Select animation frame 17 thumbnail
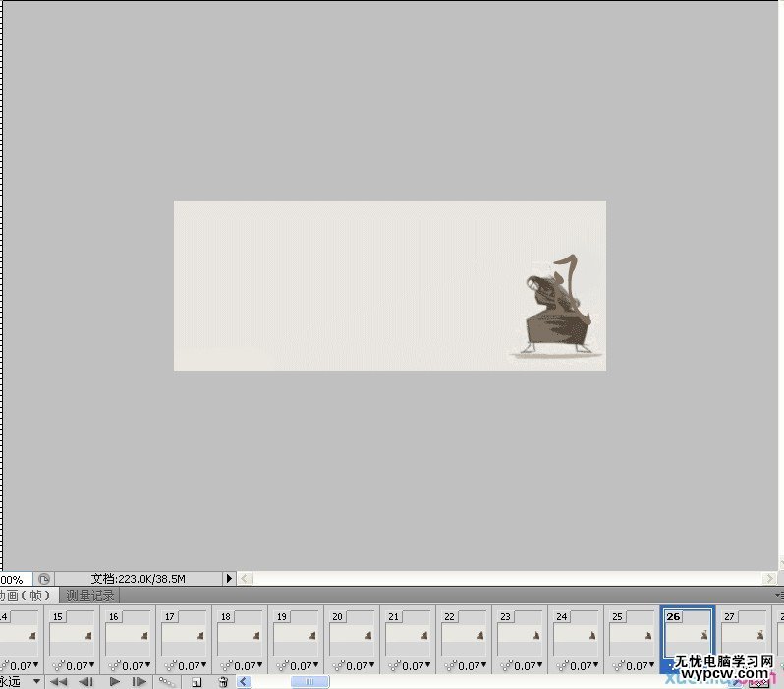Viewport: 784px width, 689px height. [x=184, y=633]
